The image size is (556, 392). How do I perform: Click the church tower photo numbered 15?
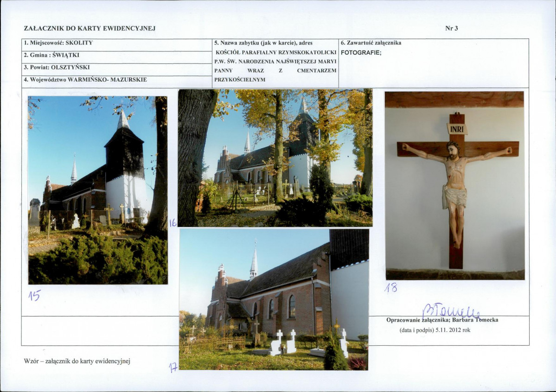(x=98, y=190)
